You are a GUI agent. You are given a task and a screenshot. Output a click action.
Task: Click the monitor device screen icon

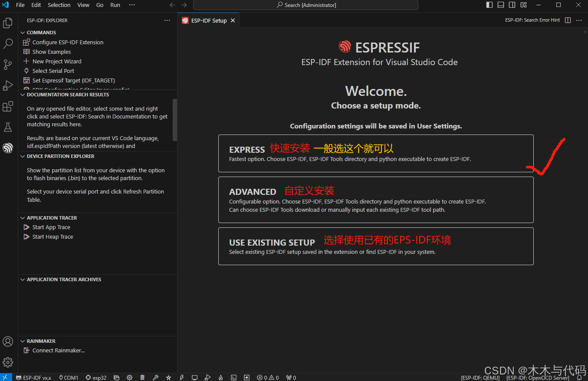point(194,378)
